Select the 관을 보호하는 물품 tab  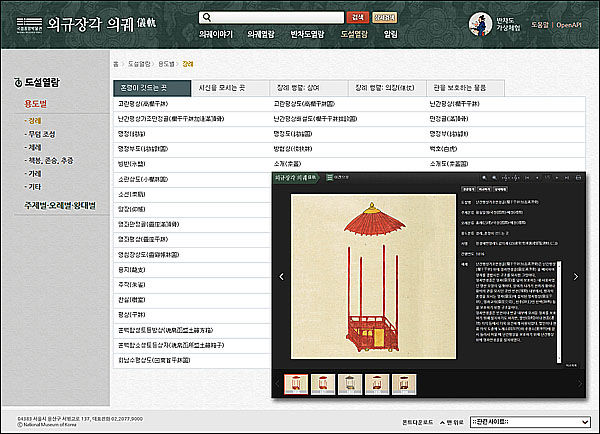(465, 88)
